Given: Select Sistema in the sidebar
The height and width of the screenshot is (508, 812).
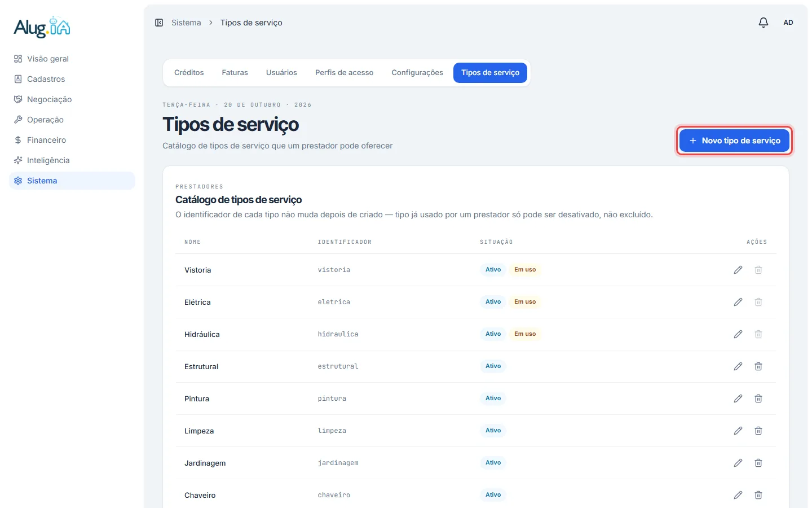Looking at the screenshot, I should click(72, 181).
